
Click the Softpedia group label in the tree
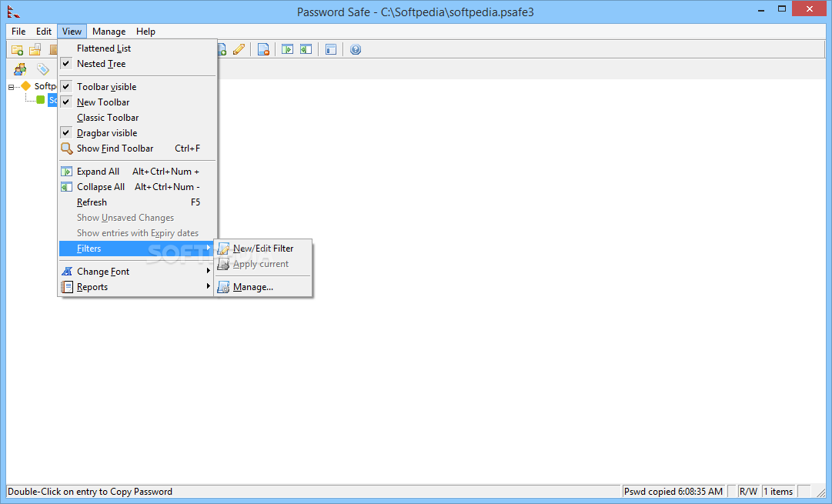[45, 86]
